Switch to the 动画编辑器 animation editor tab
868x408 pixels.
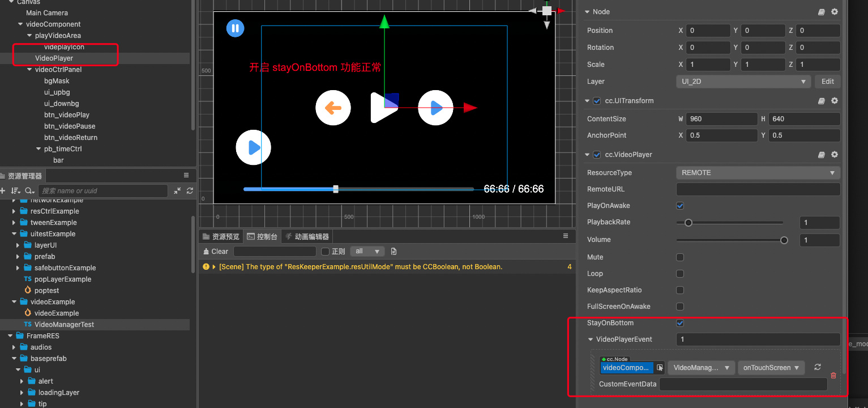pyautogui.click(x=306, y=236)
